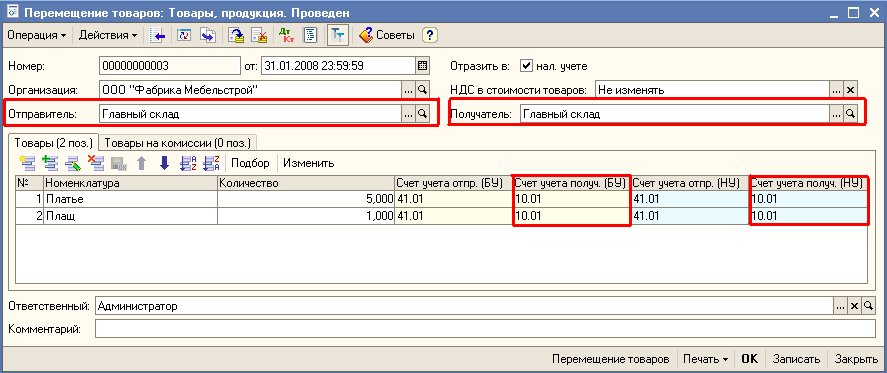Click Платье row Счет учета получ. (БУ) cell
Image resolution: width=887 pixels, height=373 pixels.
pos(571,199)
